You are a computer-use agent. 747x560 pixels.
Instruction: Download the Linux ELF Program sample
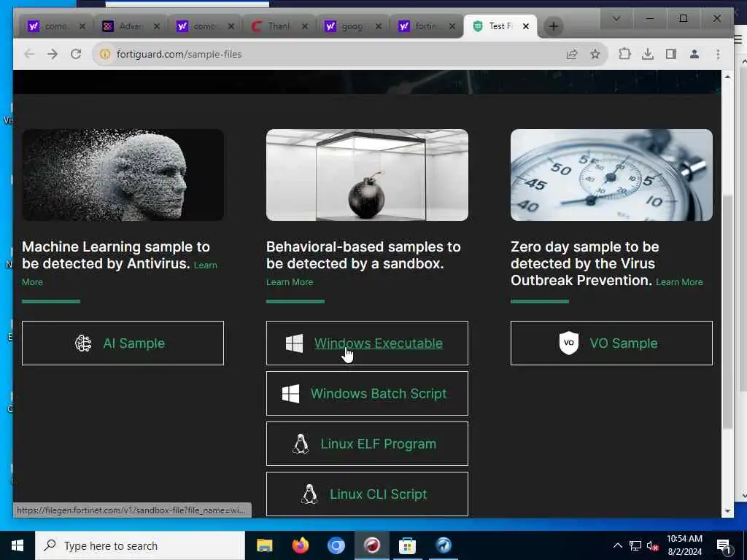coord(368,444)
